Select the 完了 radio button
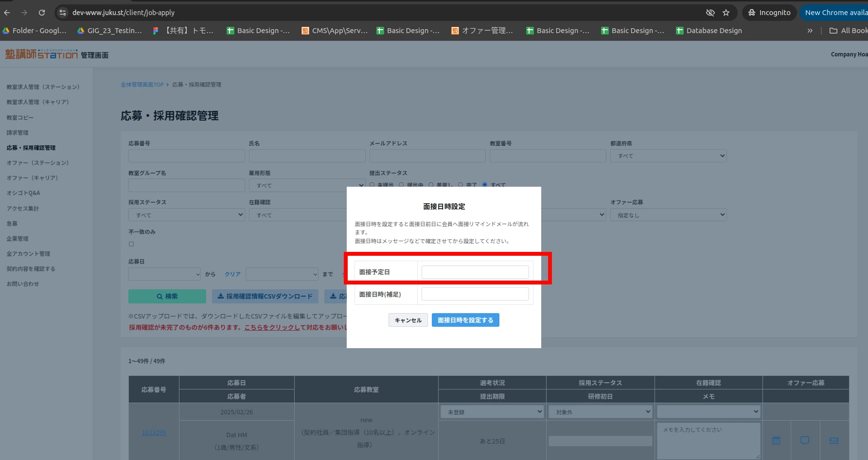 (460, 185)
